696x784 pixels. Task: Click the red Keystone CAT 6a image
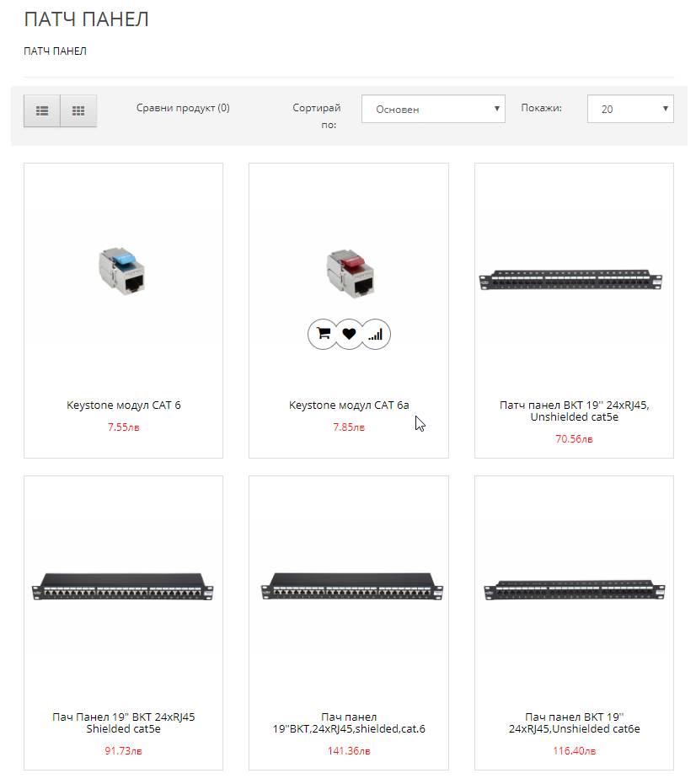(351, 273)
